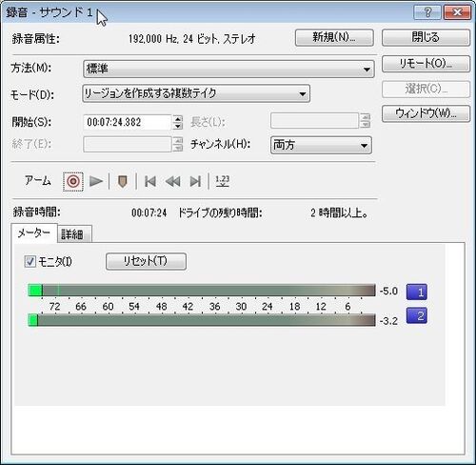Click the リセット(T) meter reset button
476x465 pixels.
click(146, 261)
